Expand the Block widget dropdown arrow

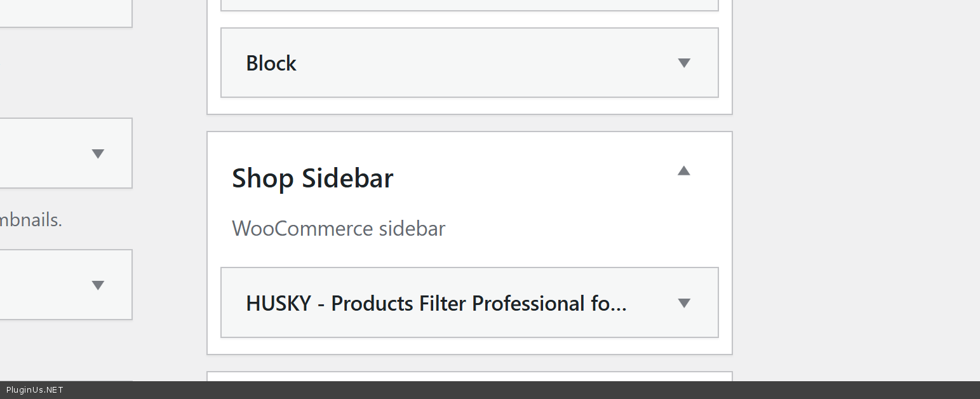click(x=683, y=63)
